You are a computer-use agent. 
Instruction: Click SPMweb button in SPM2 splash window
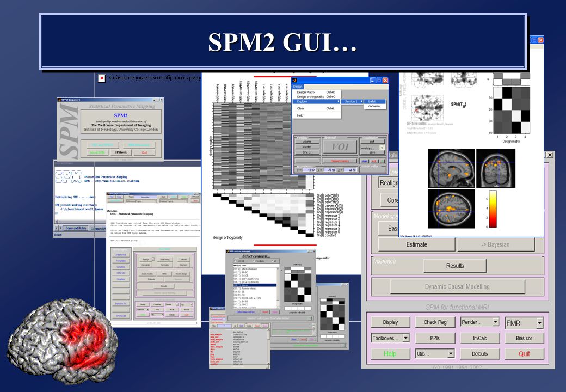click(x=121, y=152)
